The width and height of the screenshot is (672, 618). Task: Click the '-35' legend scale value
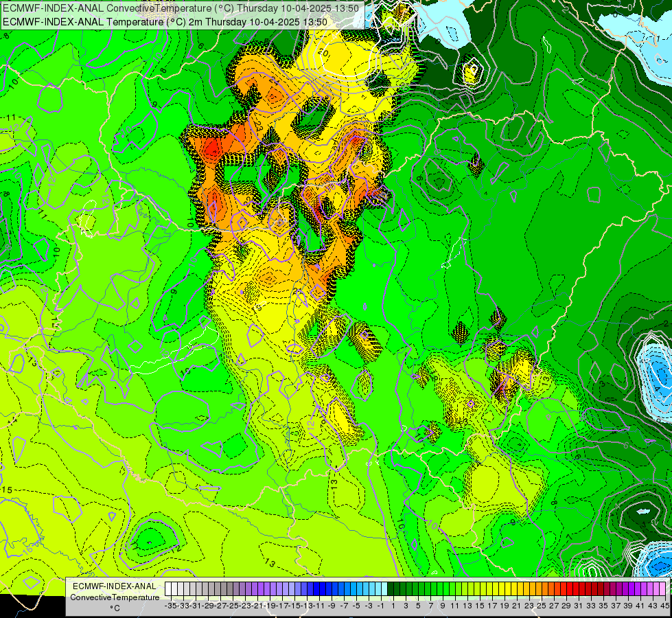[x=171, y=606]
